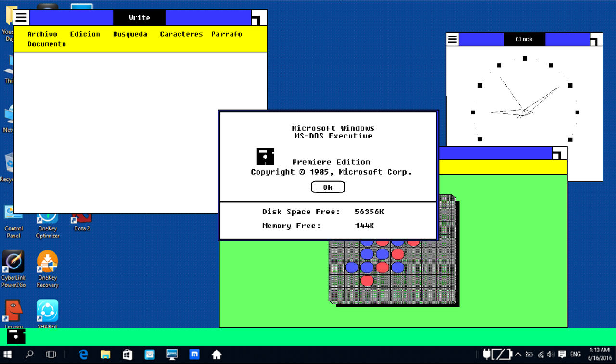Open the Lenovo red face desktop shortcut

click(13, 314)
